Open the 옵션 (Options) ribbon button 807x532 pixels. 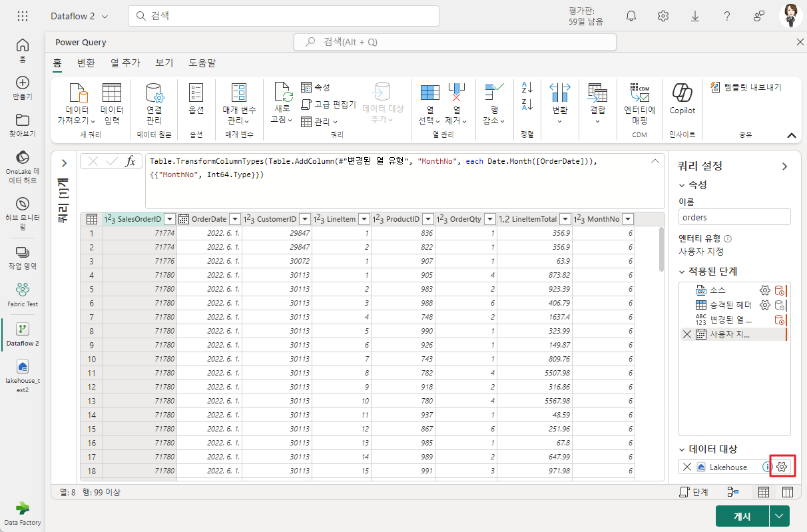click(x=196, y=99)
